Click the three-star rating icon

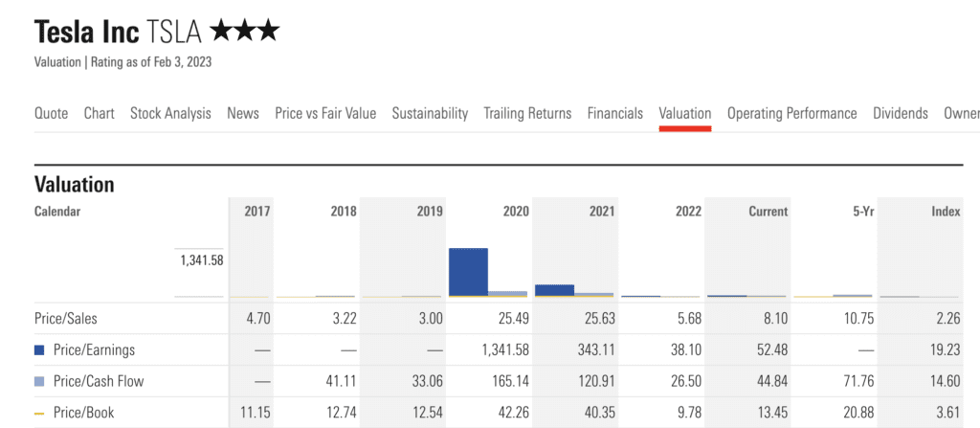(246, 32)
